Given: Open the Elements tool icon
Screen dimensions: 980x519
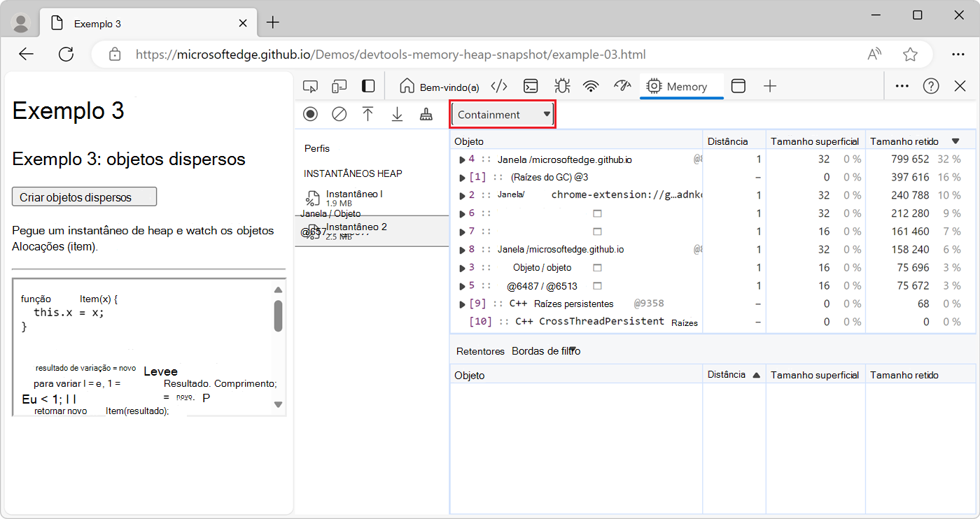Looking at the screenshot, I should [x=499, y=86].
